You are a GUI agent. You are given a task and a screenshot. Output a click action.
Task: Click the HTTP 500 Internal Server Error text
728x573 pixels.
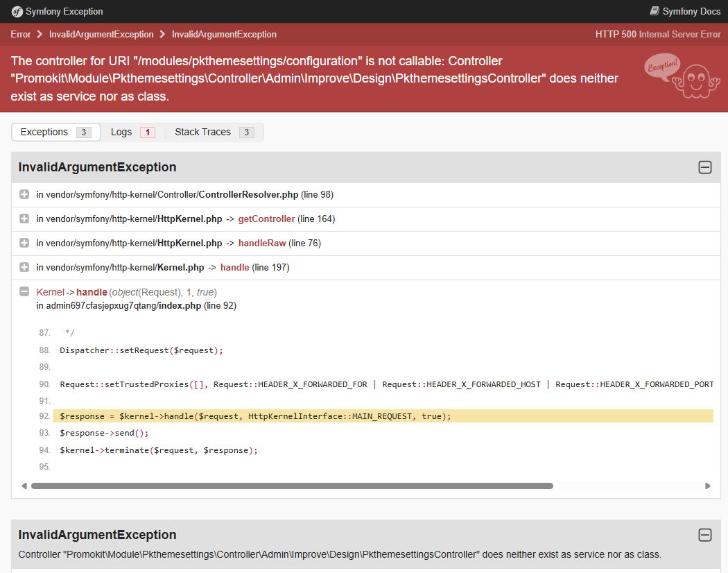[x=658, y=35]
